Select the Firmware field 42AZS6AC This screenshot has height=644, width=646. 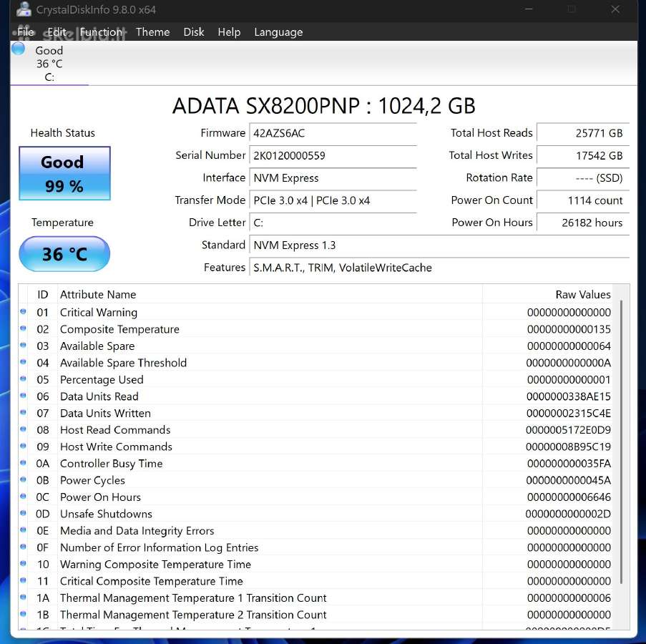[x=333, y=134]
